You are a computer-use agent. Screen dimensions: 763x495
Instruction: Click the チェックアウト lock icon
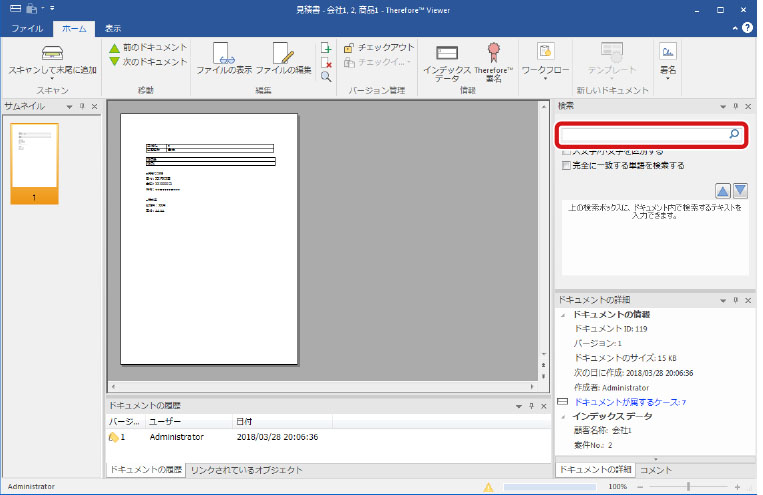348,48
